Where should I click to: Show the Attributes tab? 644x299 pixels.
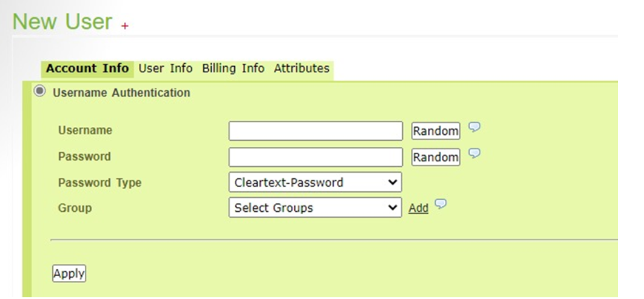point(302,68)
